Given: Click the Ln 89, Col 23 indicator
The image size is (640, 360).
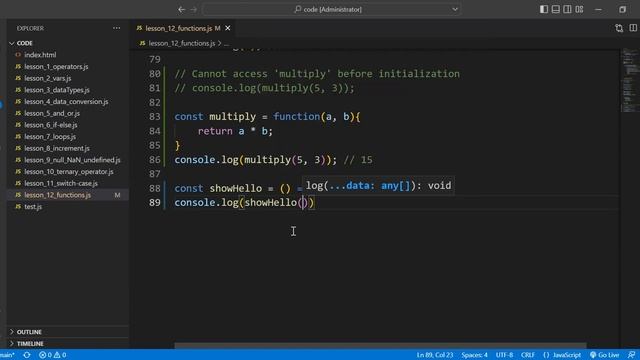Looking at the screenshot, I should (x=435, y=355).
